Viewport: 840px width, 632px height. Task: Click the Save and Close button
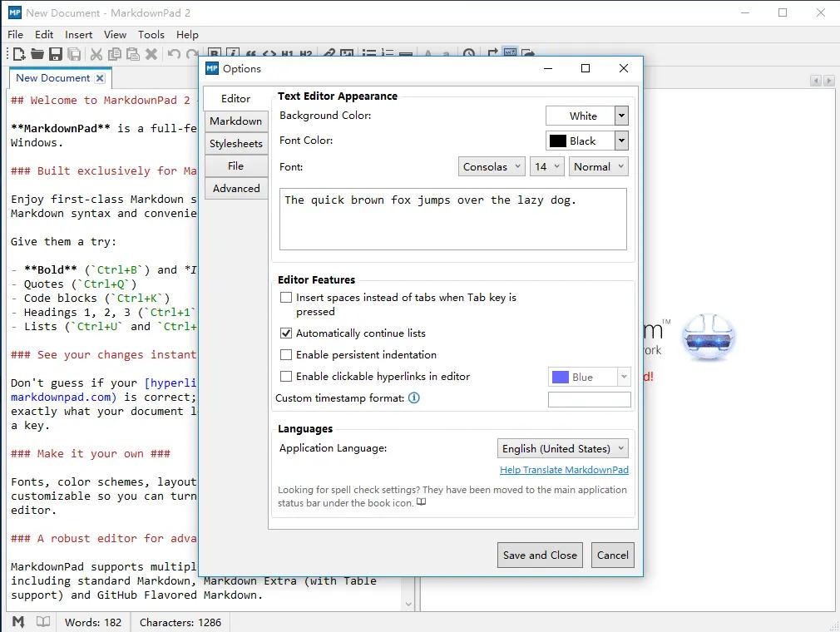point(539,555)
